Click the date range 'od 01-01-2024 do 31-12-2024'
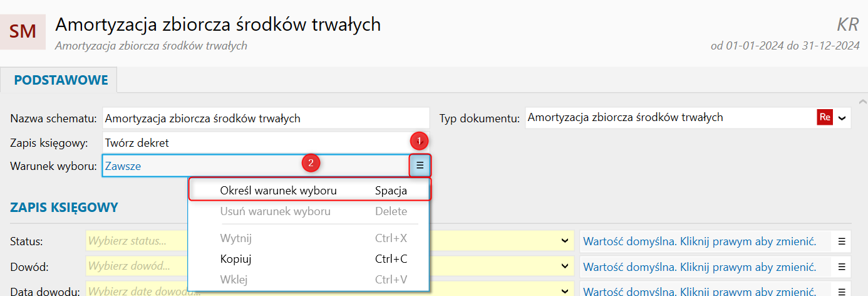868x296 pixels. [x=785, y=46]
